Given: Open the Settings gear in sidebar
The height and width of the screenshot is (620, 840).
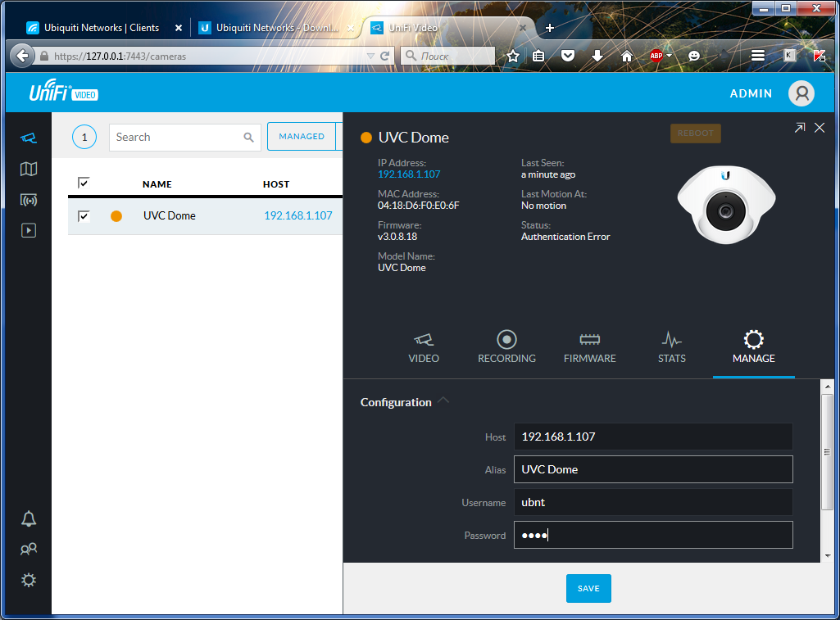Looking at the screenshot, I should click(x=29, y=580).
